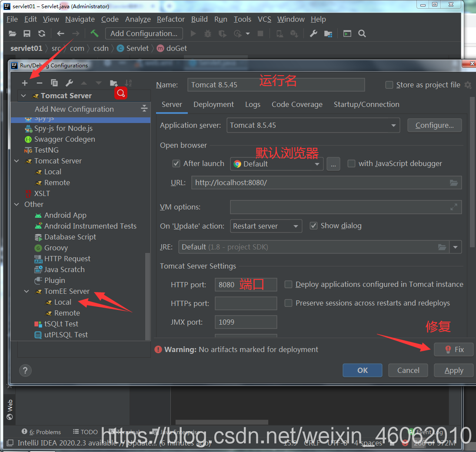Toggle the After launch checkbox

[176, 163]
